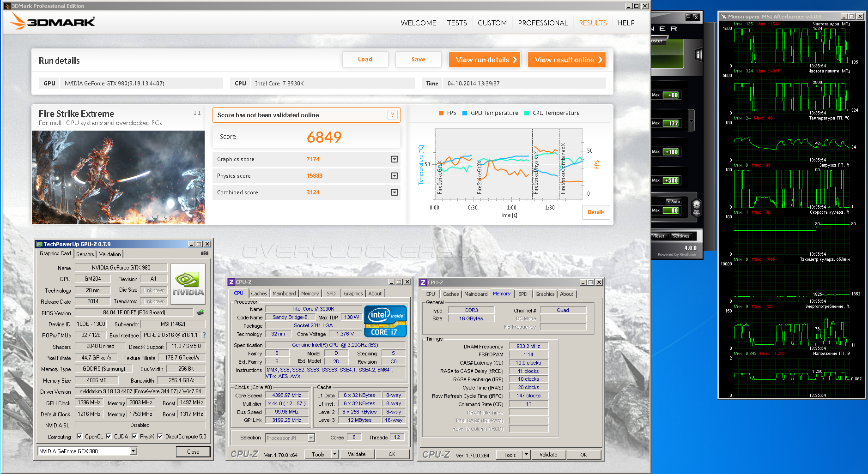Open the Processor #1 selection dropdown

pos(311,438)
